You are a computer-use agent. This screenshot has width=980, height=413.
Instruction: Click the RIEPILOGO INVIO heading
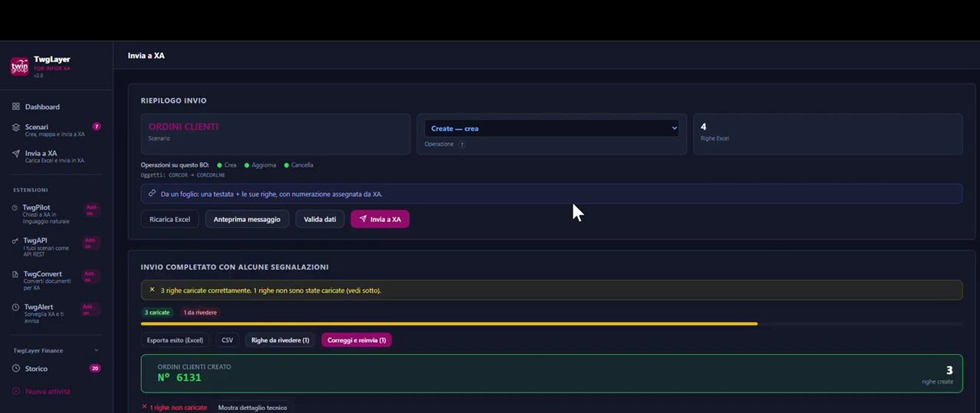click(173, 100)
